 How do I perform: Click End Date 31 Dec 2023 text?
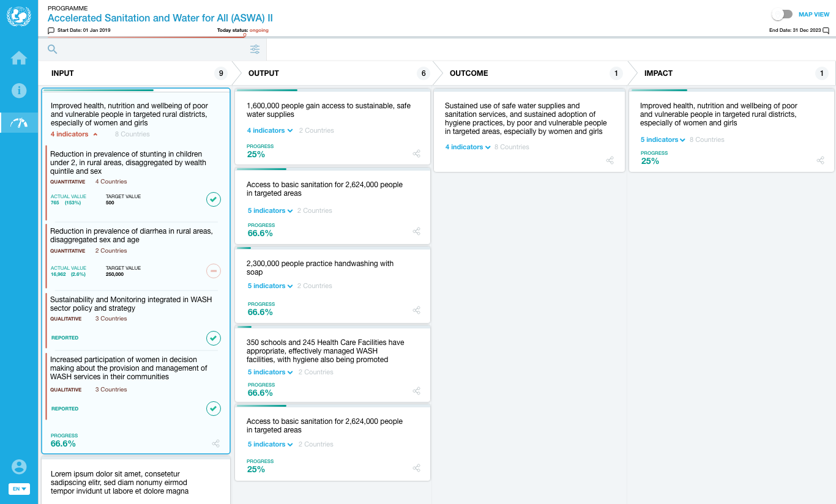click(795, 31)
